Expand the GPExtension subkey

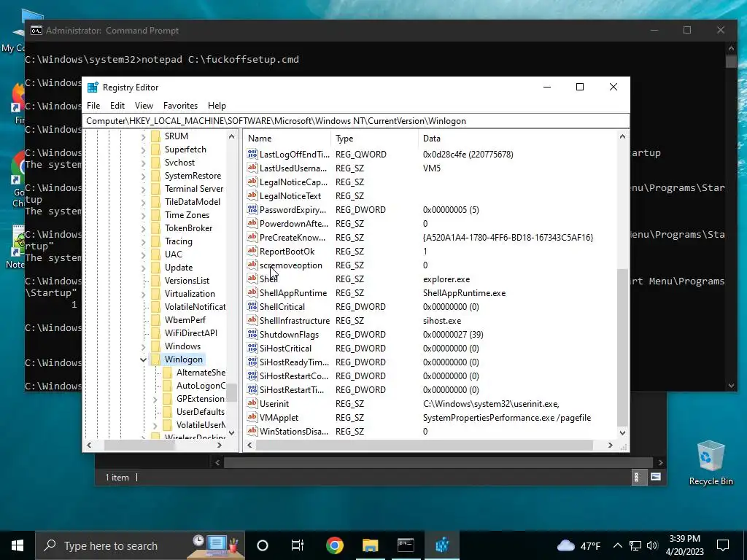coord(155,399)
